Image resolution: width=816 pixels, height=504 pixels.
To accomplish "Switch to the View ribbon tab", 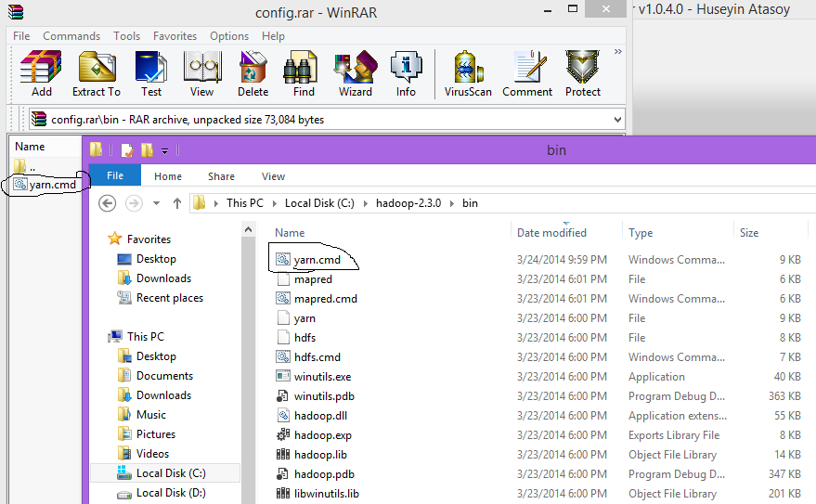I will [x=273, y=176].
